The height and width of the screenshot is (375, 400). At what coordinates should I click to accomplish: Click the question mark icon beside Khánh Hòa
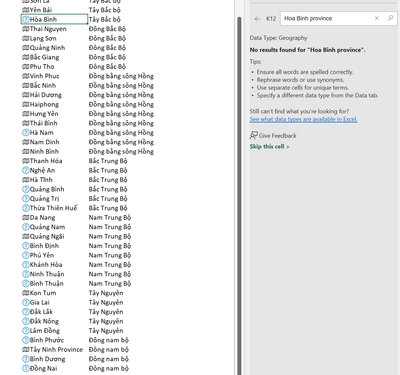coord(26,265)
